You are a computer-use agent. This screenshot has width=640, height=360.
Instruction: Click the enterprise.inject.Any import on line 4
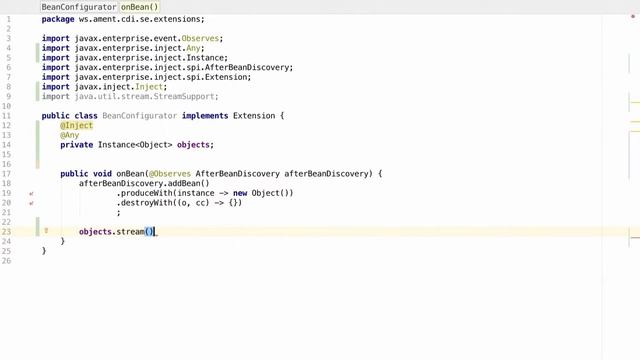(x=123, y=48)
